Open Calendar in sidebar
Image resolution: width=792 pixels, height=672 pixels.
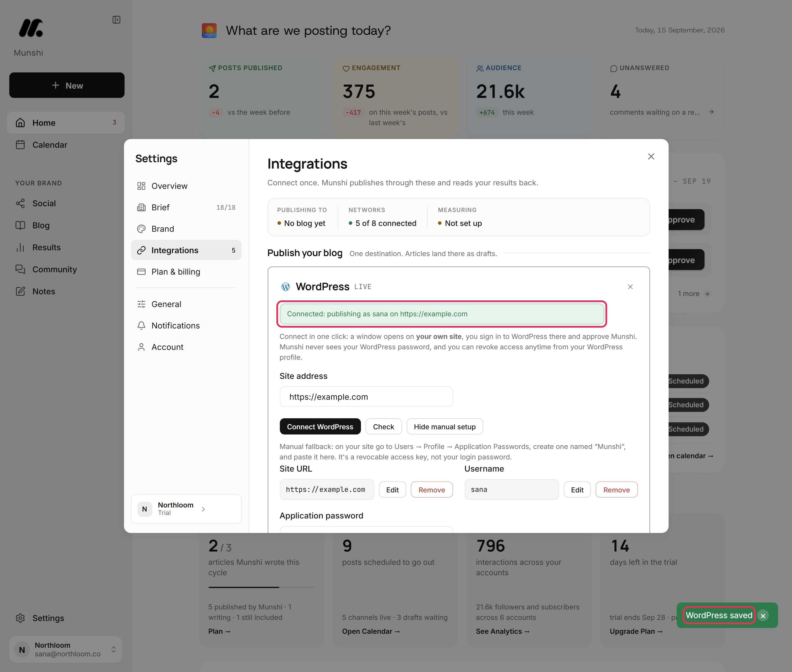coord(65,145)
